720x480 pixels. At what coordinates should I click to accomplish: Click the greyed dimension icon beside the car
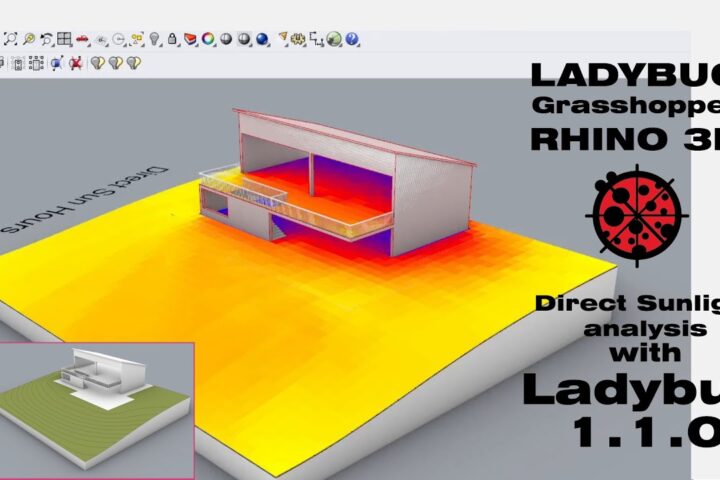[x=101, y=40]
